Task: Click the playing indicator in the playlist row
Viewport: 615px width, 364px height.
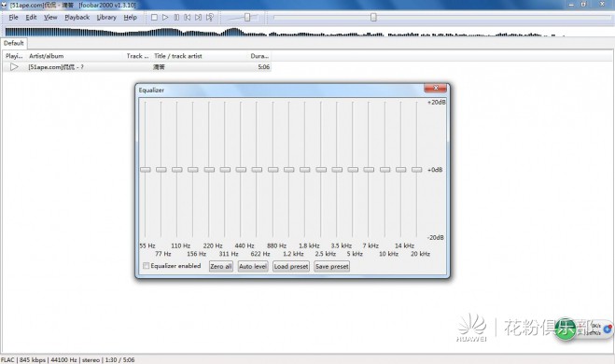Action: (14, 67)
